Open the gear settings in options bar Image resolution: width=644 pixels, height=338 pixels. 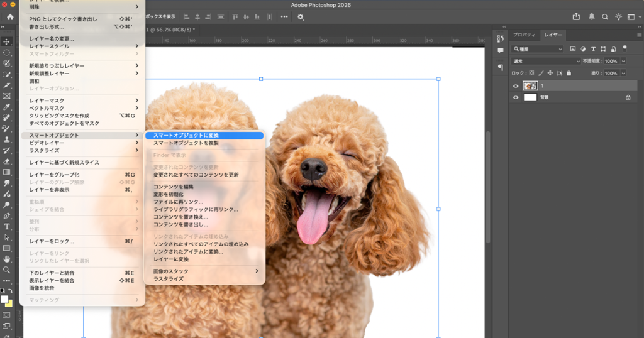click(301, 17)
